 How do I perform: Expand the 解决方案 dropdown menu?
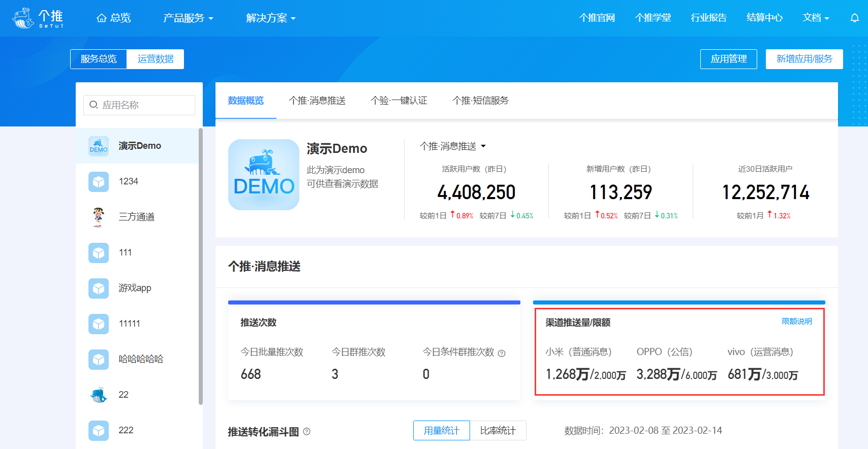pyautogui.click(x=271, y=18)
